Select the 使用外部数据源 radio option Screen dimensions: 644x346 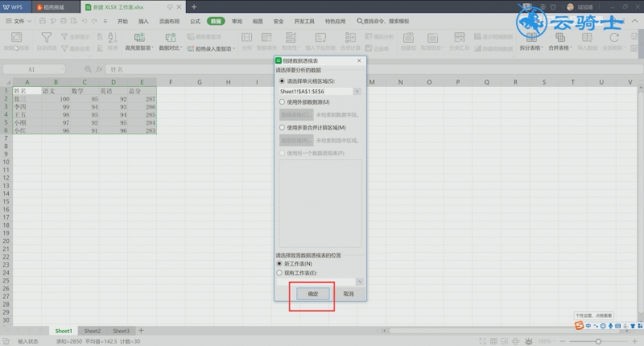coord(283,102)
